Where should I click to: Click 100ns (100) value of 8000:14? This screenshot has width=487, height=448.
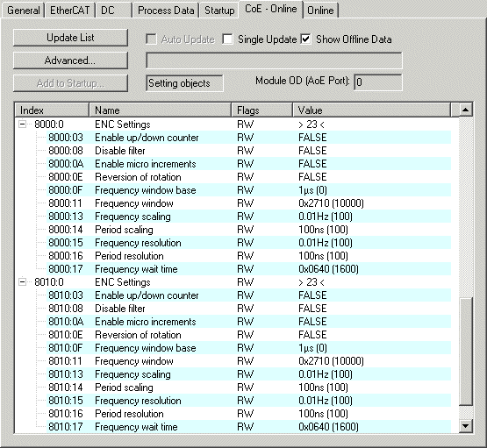point(323,230)
